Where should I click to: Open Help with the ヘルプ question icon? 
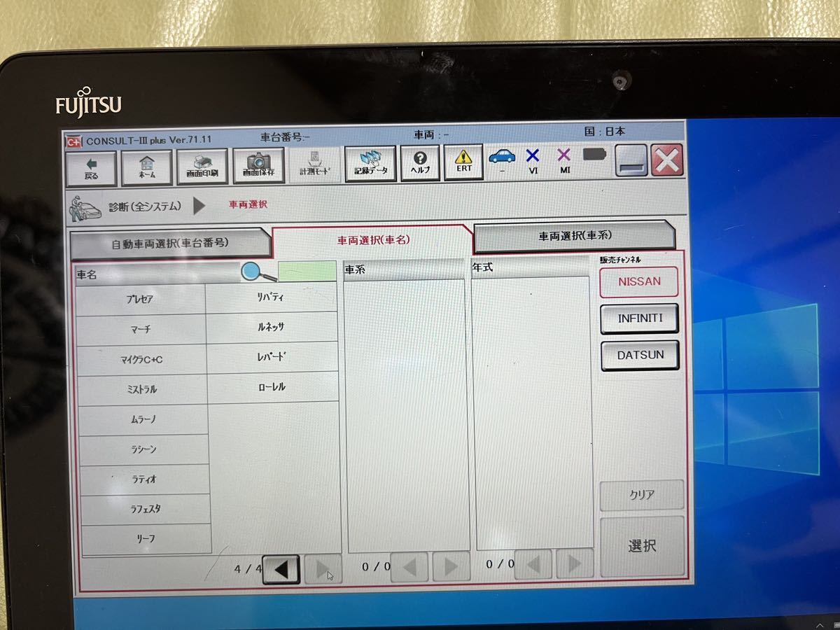421,163
